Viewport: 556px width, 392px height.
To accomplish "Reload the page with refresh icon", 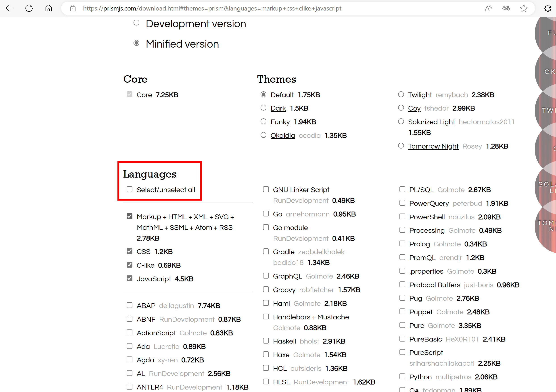I will pyautogui.click(x=29, y=8).
